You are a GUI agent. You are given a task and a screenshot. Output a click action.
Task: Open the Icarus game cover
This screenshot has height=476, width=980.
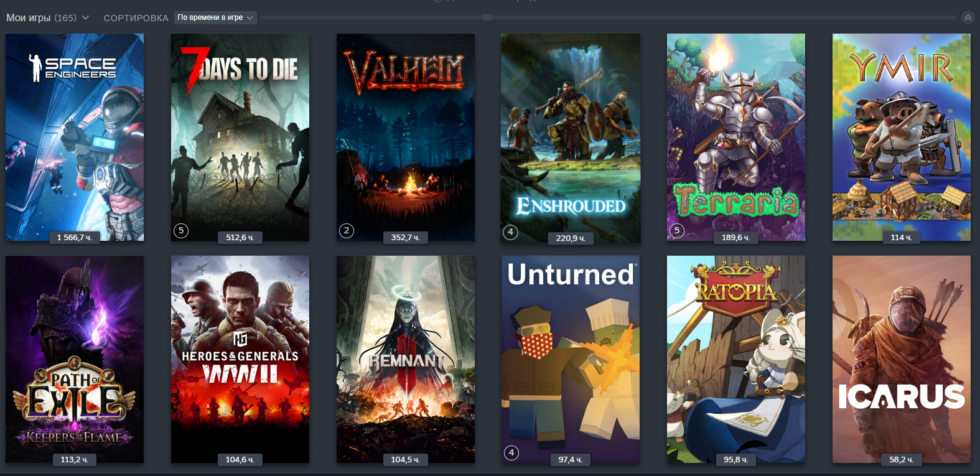tap(902, 359)
